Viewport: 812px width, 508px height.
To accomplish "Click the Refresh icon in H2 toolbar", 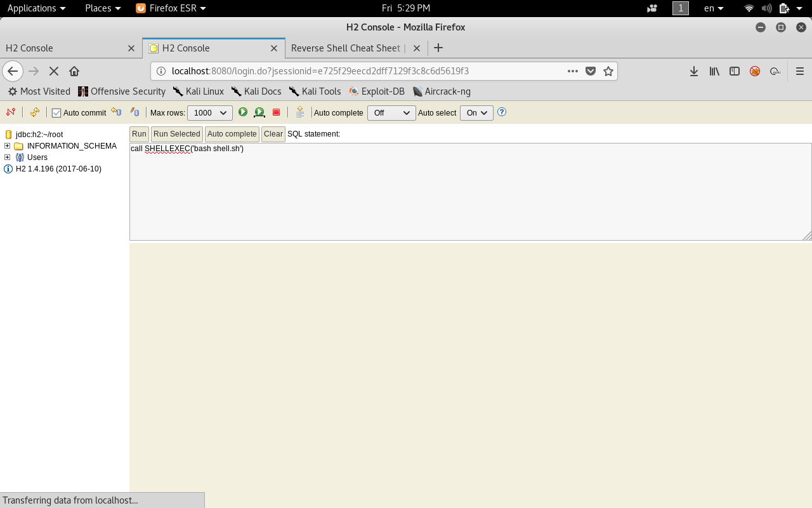I will (x=35, y=112).
